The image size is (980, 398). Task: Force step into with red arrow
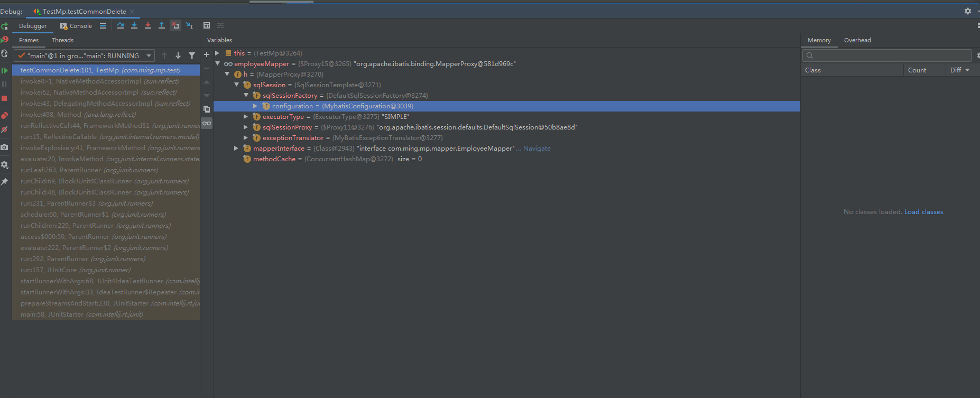coord(148,25)
